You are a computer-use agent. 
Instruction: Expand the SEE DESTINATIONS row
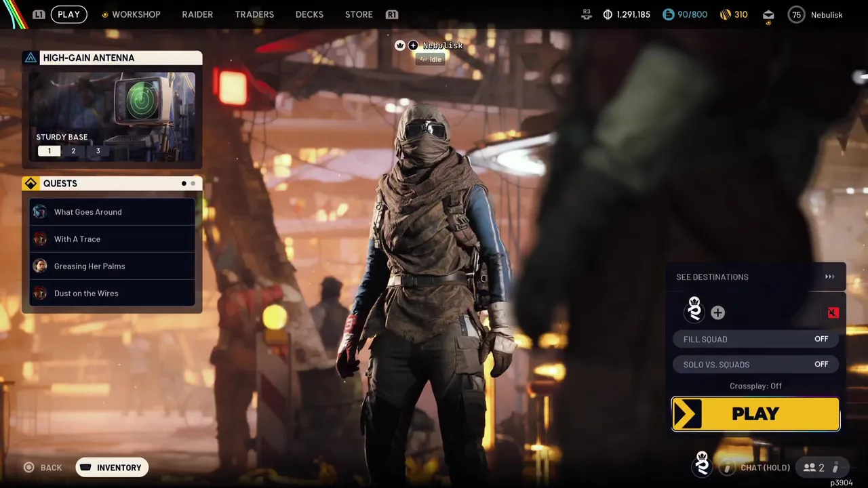click(755, 277)
